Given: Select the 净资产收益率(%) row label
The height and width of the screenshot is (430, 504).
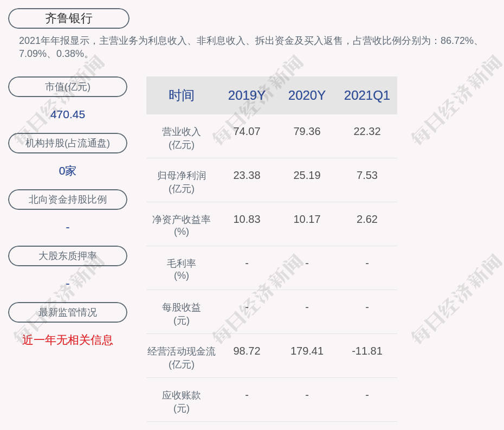Looking at the screenshot, I should click(x=182, y=226).
